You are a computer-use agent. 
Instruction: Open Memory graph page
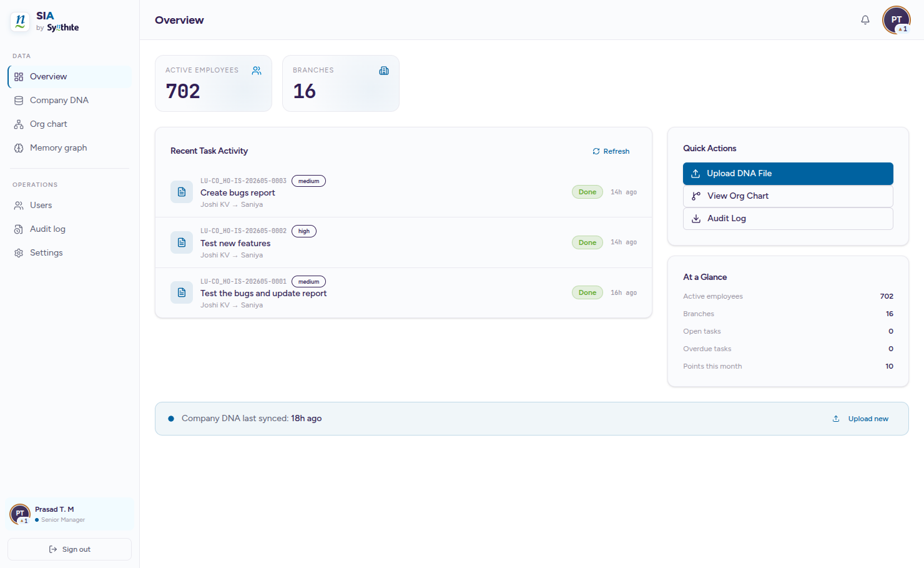coord(70,148)
